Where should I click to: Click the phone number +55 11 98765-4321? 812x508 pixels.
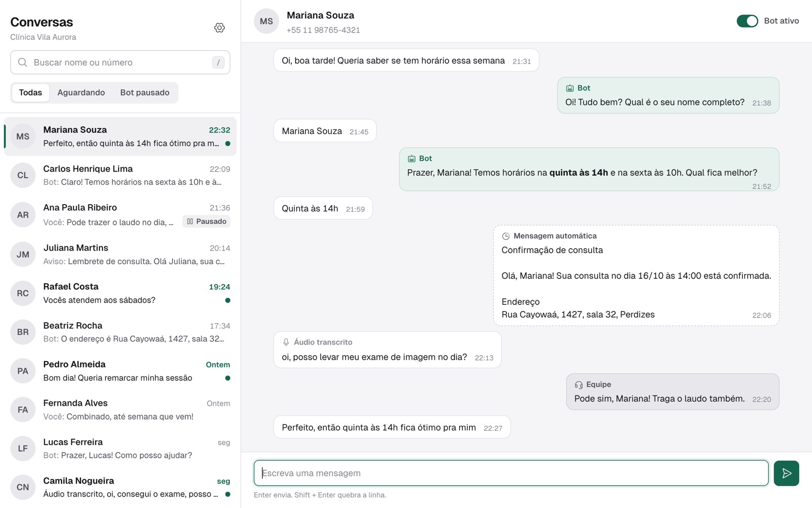tap(323, 30)
